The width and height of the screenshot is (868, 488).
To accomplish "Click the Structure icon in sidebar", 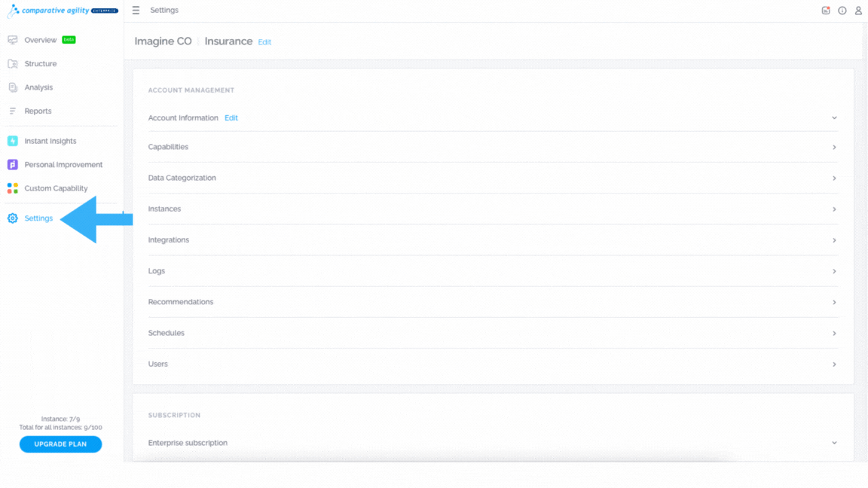I will [x=12, y=63].
